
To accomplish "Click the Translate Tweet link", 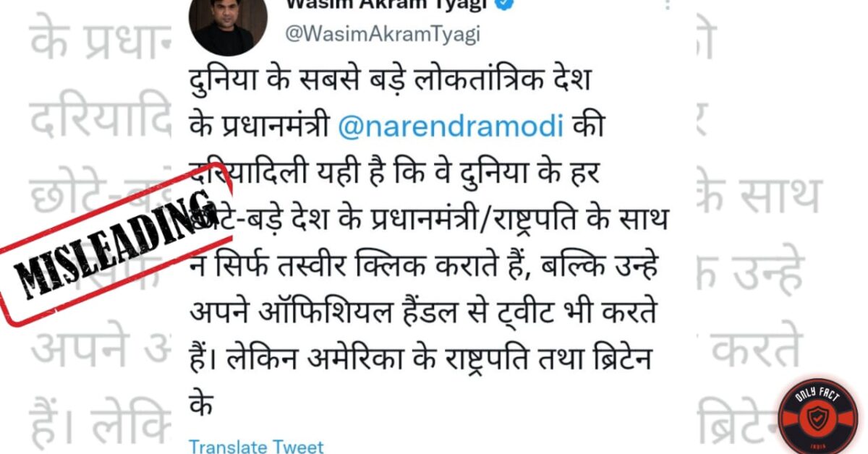I will [x=256, y=447].
